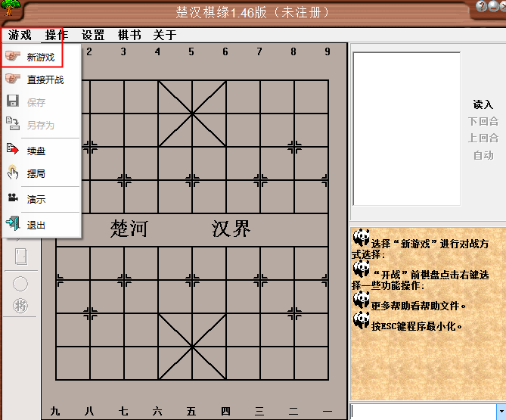Click the 汉界 text on board

point(231,229)
